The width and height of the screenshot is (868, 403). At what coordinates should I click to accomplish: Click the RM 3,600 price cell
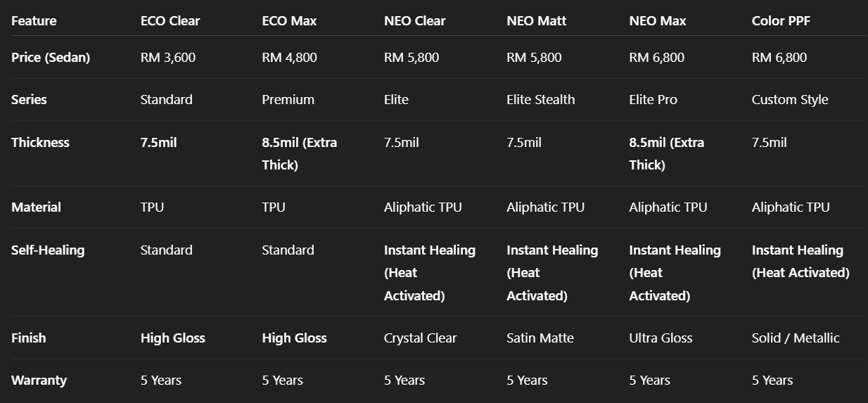(168, 58)
